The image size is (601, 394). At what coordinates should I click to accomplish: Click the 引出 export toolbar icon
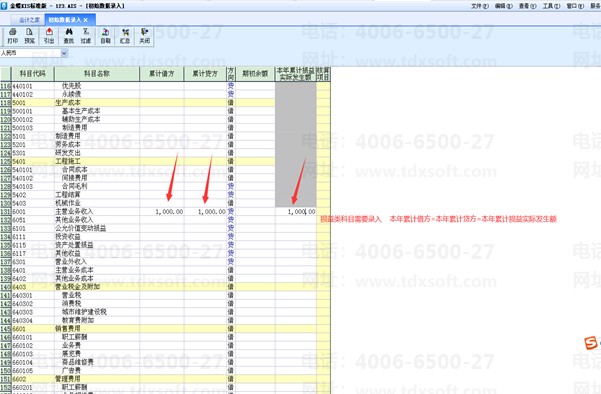pyautogui.click(x=49, y=36)
